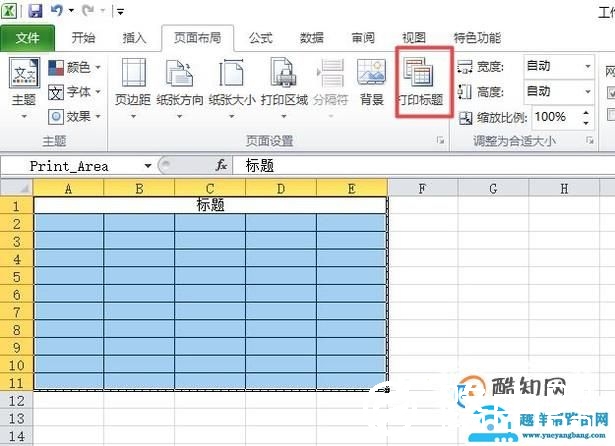Image resolution: width=615 pixels, height=446 pixels.
Task: Select row 6 header
Action: tap(16, 294)
